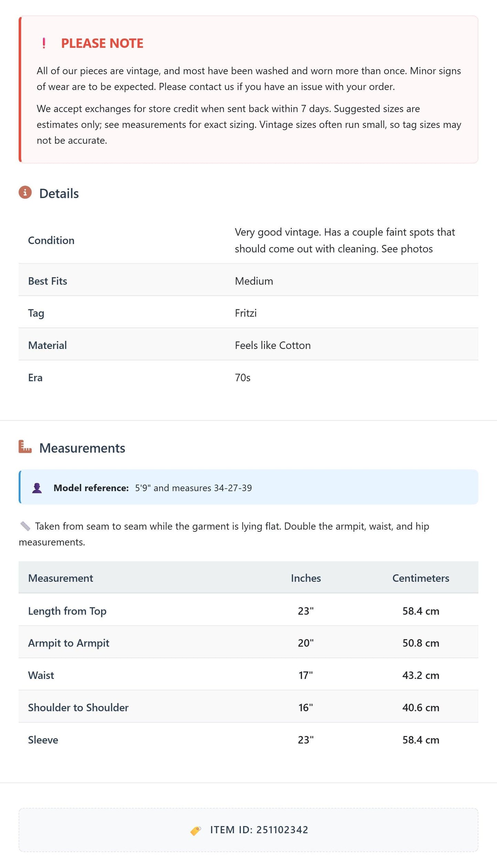
Task: Click the Best Fits Medium value
Action: coord(254,281)
